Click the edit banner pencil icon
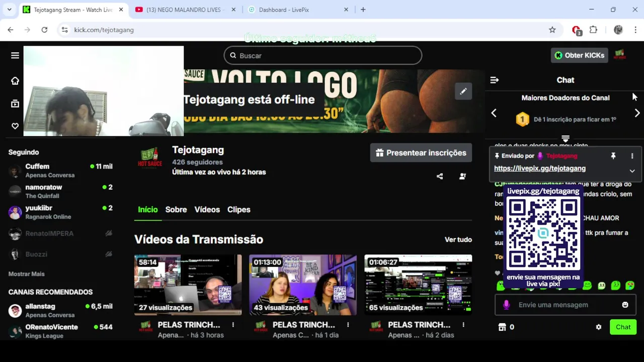Image resolution: width=644 pixels, height=362 pixels. point(463,91)
